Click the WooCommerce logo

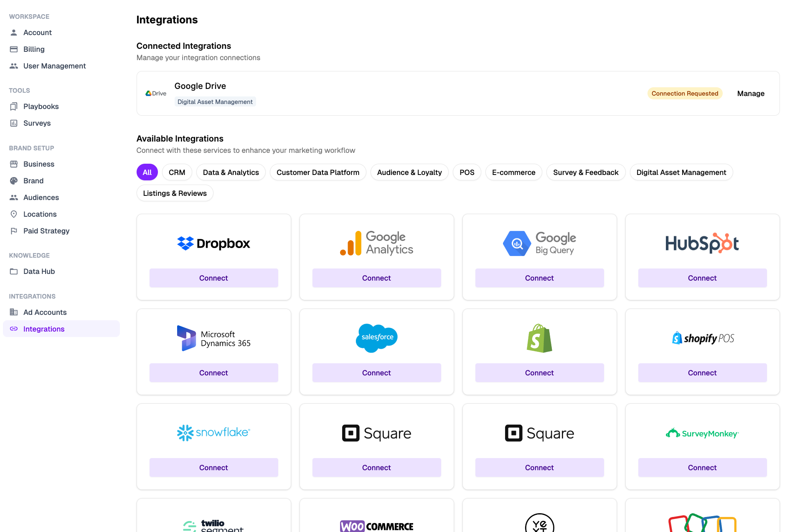point(376,526)
